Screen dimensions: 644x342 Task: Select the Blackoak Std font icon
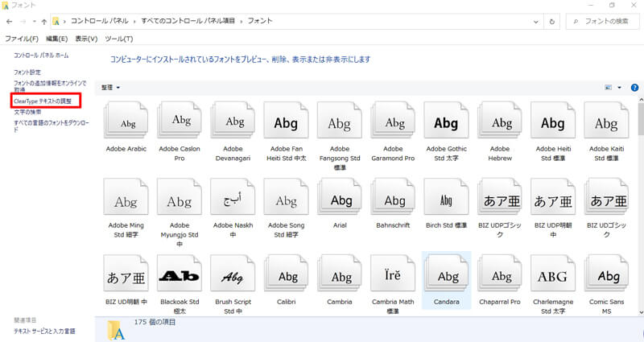coord(180,274)
